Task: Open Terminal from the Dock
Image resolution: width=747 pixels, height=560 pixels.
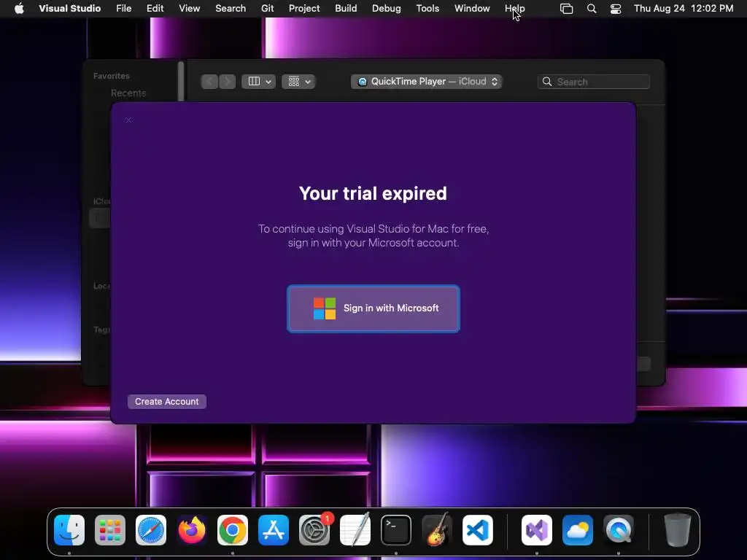Action: [x=396, y=530]
